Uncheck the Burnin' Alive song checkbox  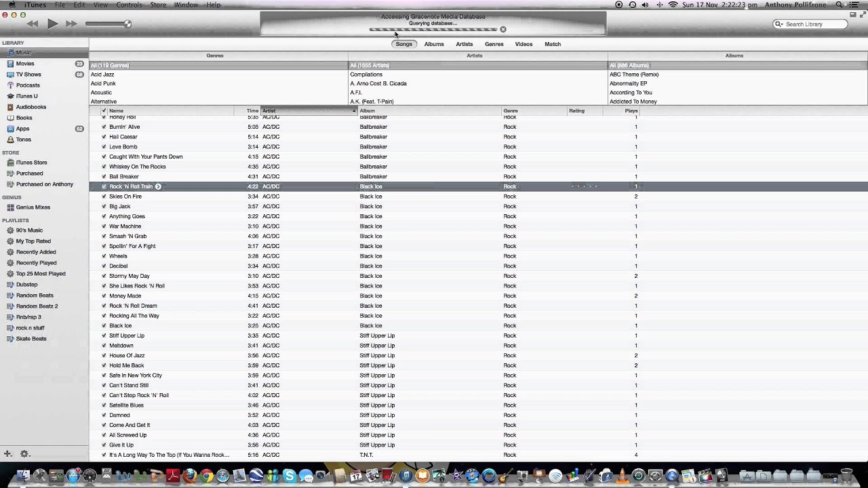(x=104, y=127)
